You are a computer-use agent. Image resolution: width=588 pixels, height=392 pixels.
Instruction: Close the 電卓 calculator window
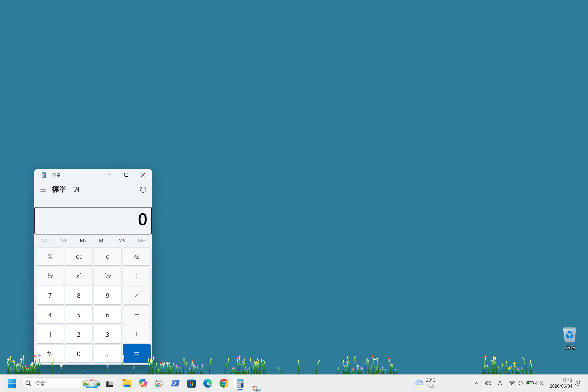tap(143, 175)
